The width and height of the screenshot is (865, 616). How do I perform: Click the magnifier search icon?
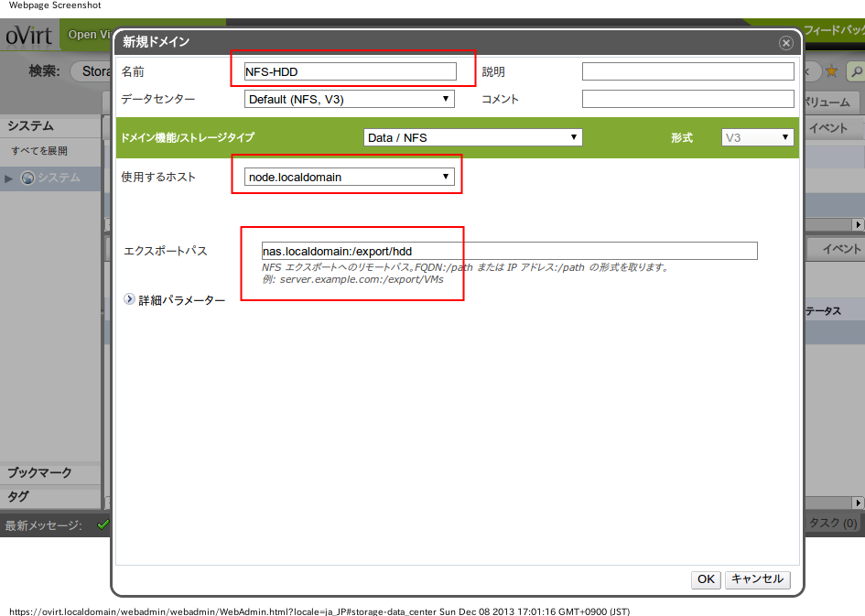pyautogui.click(x=855, y=70)
